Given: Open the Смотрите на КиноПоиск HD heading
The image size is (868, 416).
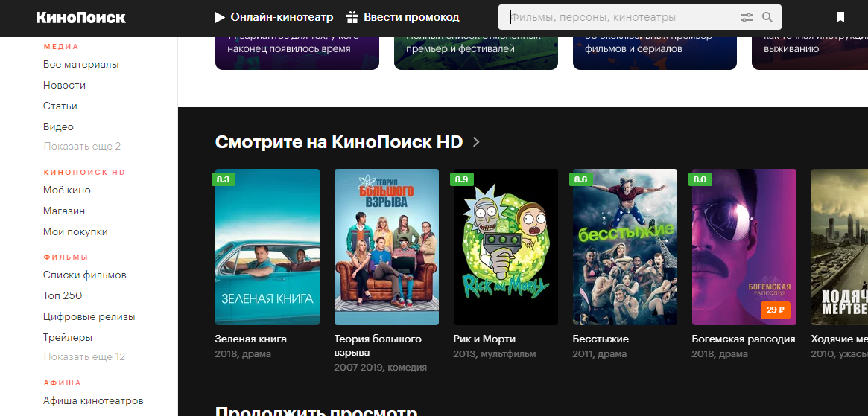Looking at the screenshot, I should pyautogui.click(x=339, y=142).
